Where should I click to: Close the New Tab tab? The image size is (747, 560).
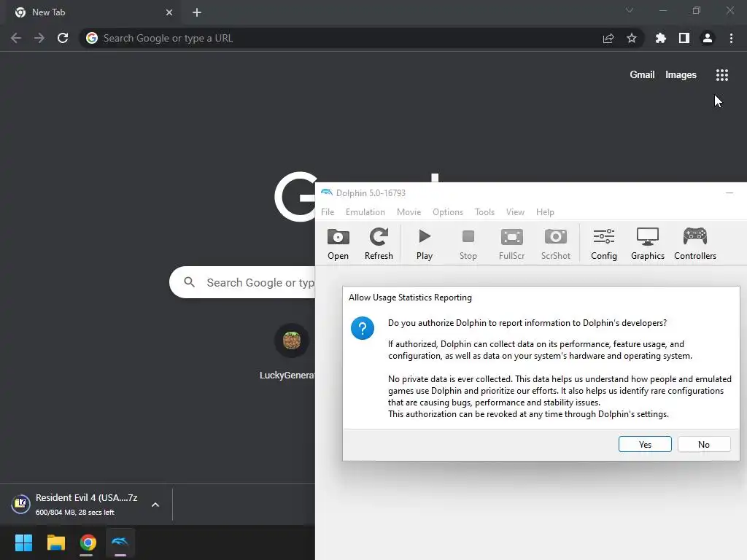click(169, 12)
